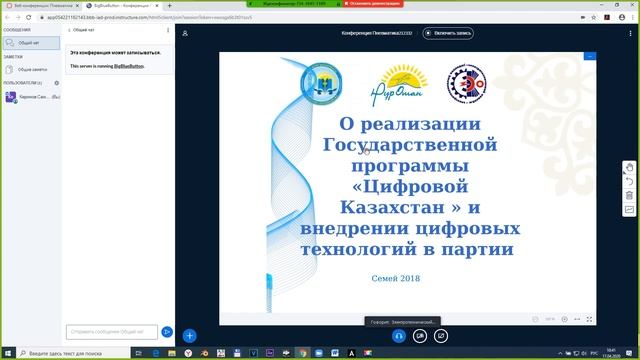
Task: Zoom in the presentation with the plus icon
Action: (x=564, y=319)
